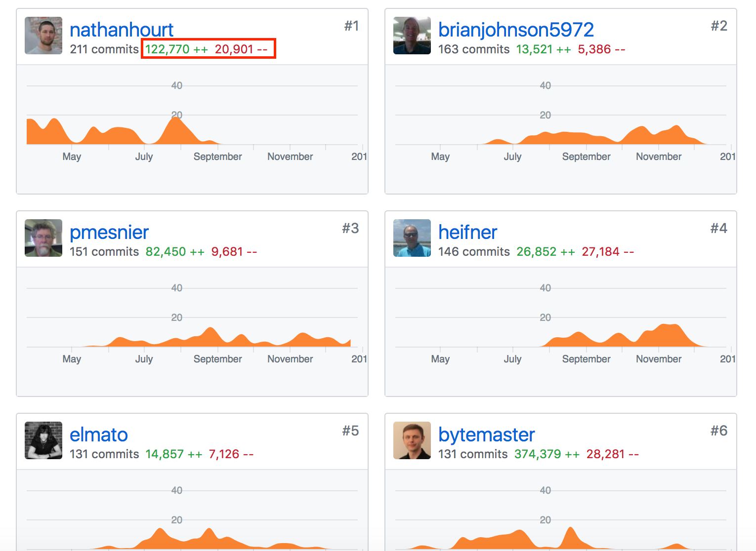Click the #3 rank label

tap(351, 228)
